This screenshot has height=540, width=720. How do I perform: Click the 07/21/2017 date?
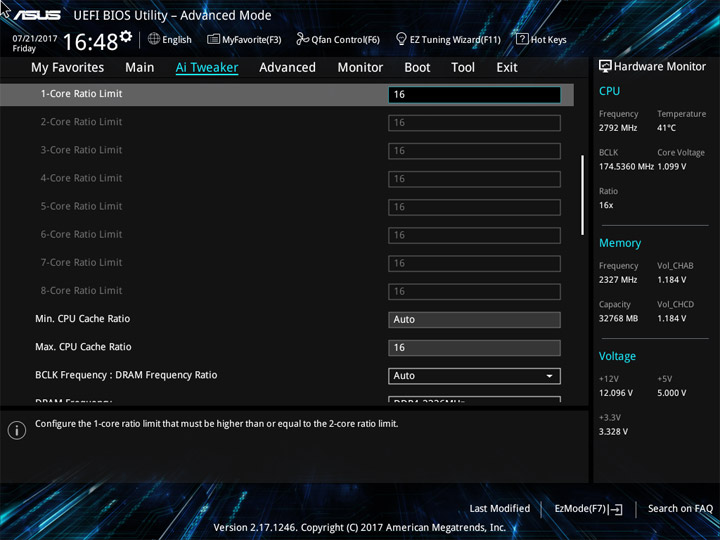click(x=35, y=39)
